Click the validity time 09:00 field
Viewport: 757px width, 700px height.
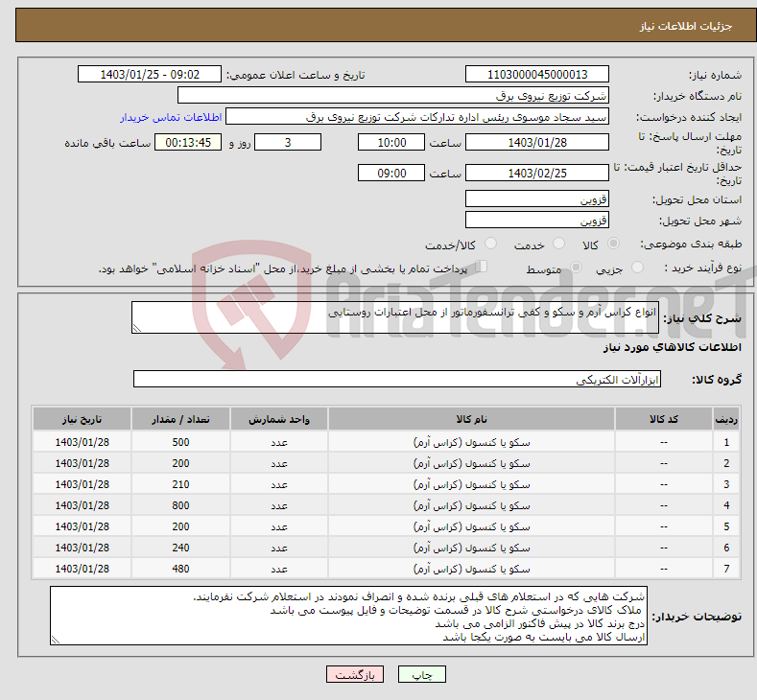pos(391,173)
